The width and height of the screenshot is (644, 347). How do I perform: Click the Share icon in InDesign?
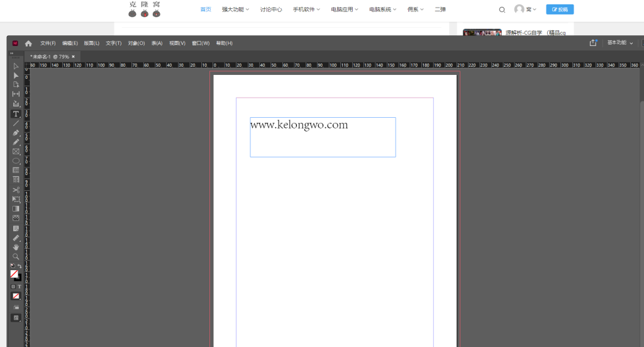tap(593, 43)
